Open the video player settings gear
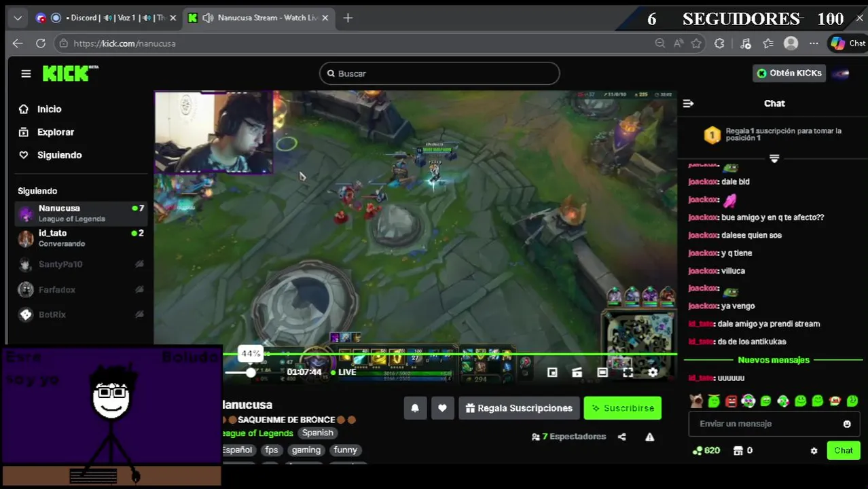Viewport: 868px width, 489px height. [x=653, y=372]
